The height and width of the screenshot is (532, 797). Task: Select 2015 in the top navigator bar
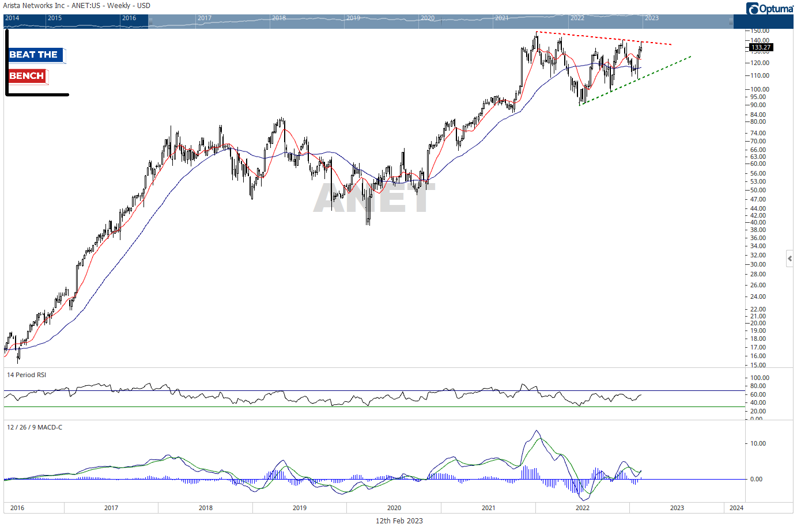(x=55, y=18)
